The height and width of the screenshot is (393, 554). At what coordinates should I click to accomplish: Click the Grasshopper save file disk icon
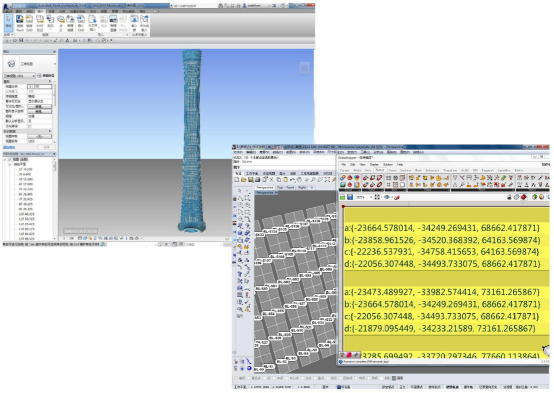pyautogui.click(x=350, y=197)
